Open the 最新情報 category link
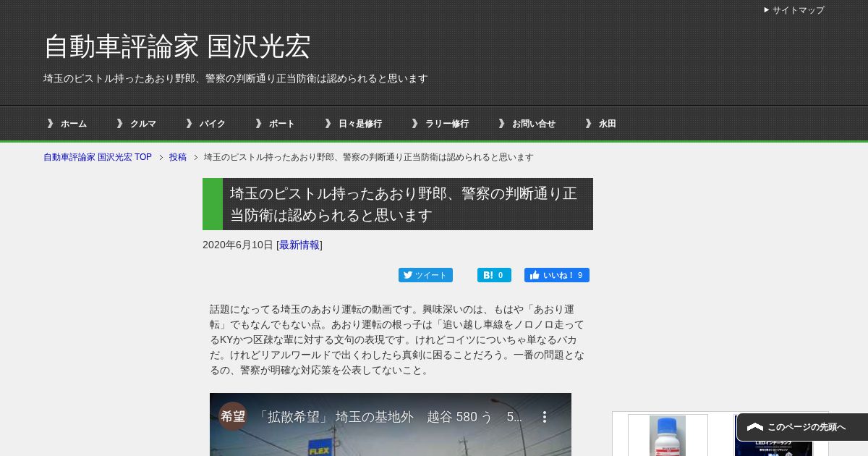This screenshot has width=868, height=456. 299,245
